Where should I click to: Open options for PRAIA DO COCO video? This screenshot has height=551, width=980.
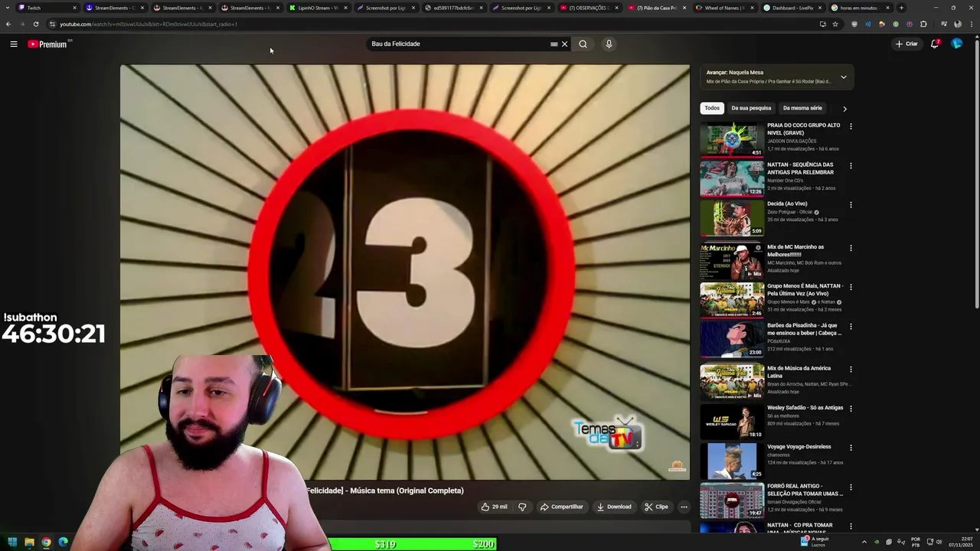851,126
